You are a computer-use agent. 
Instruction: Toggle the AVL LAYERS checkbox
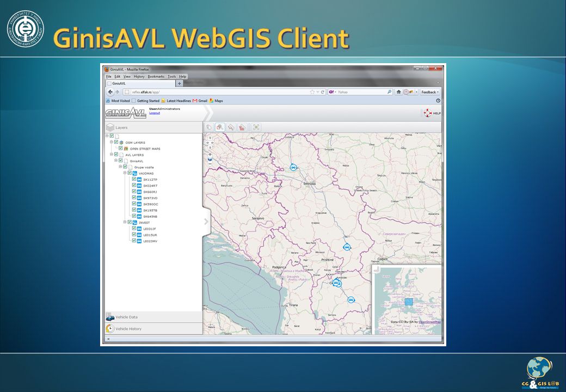[116, 154]
